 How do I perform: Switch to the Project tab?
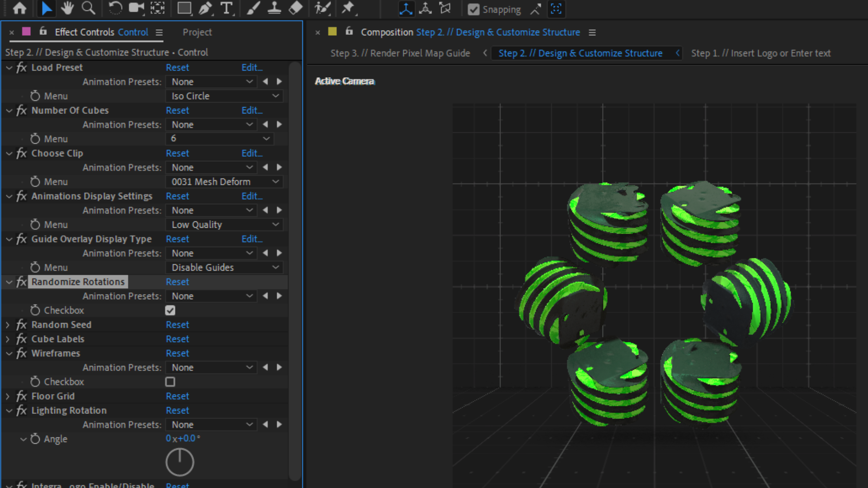pos(197,32)
